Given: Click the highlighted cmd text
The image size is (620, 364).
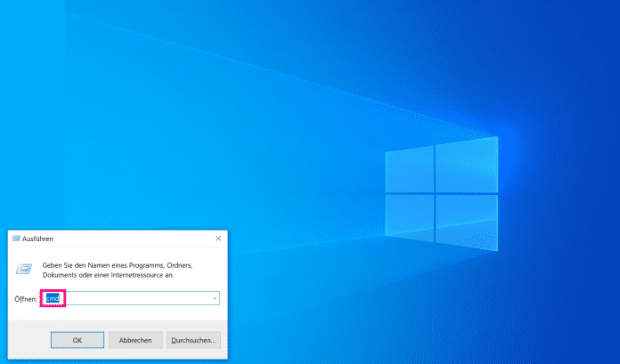Looking at the screenshot, I should pyautogui.click(x=53, y=298).
